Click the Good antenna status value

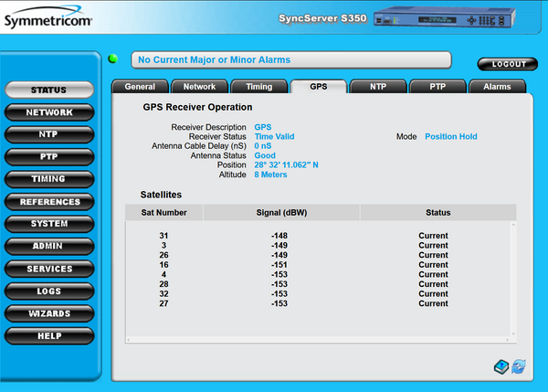coord(265,155)
